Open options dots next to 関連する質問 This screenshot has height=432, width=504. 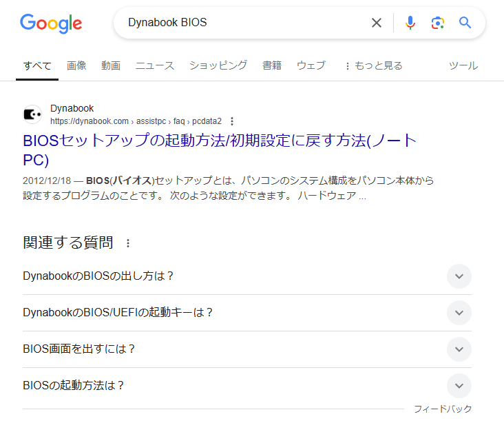click(x=127, y=243)
